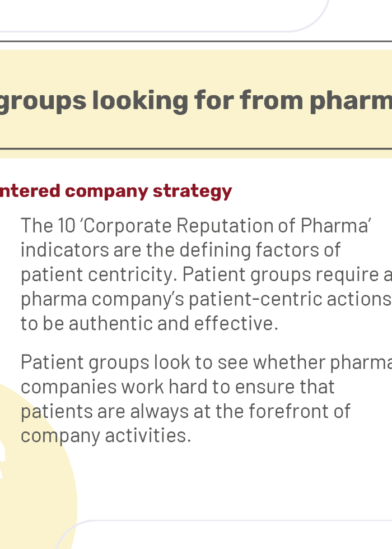Click the line "indicators are the defining factors of"
Screen dimensions: 392x549
pos(180,250)
